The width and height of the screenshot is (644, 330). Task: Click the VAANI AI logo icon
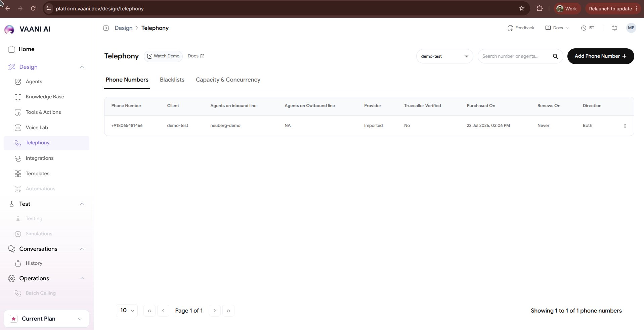coord(9,29)
